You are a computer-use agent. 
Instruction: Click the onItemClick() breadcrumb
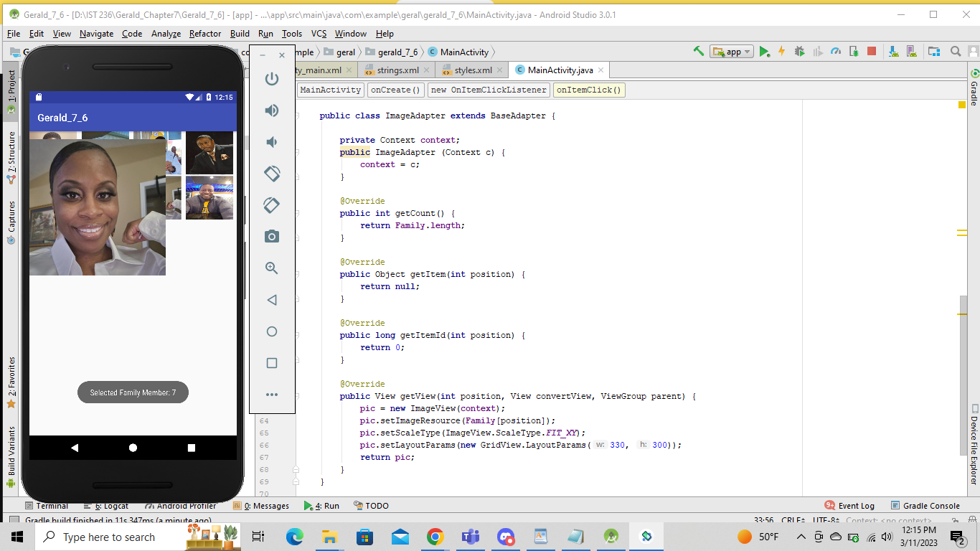click(589, 90)
